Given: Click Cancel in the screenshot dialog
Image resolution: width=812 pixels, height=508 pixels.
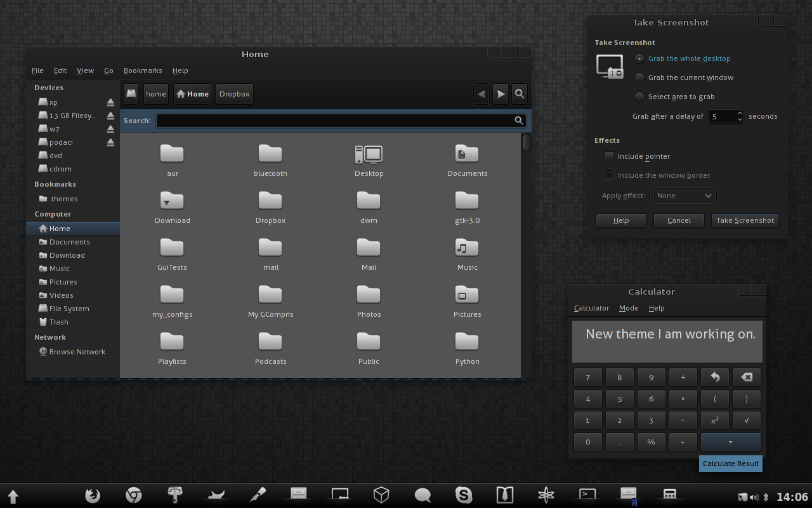Looking at the screenshot, I should pyautogui.click(x=679, y=220).
